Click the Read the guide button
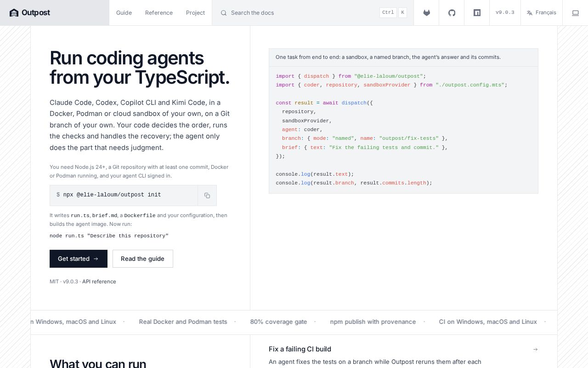 (x=143, y=259)
